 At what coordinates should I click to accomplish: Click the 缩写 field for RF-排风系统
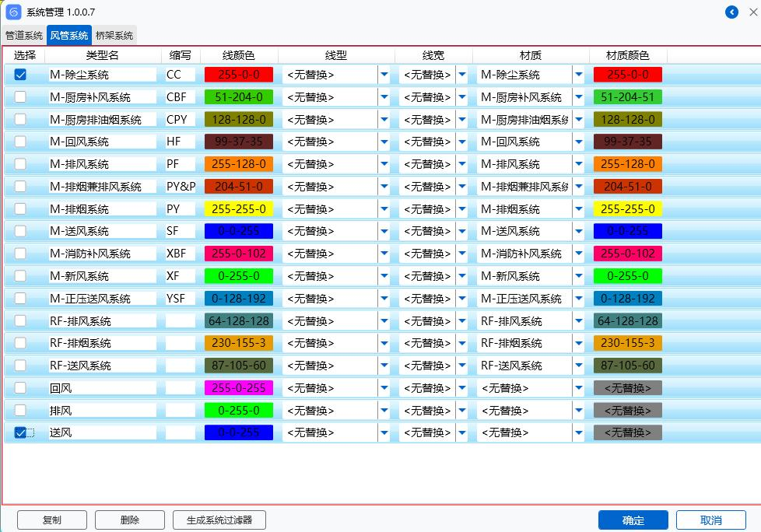181,321
